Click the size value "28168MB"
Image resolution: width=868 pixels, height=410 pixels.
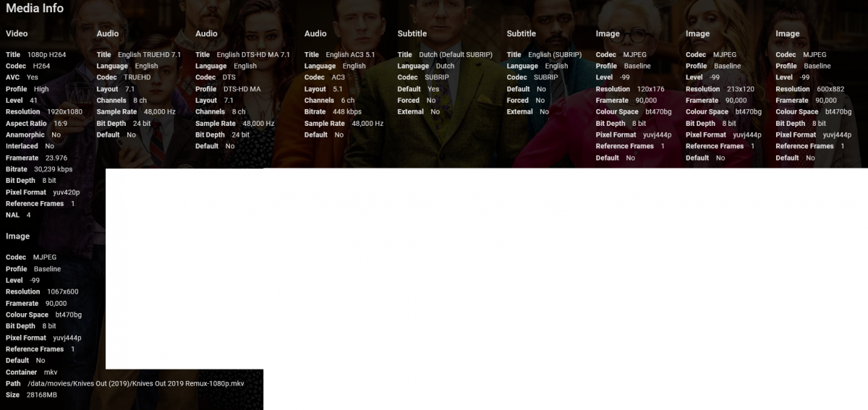(42, 395)
